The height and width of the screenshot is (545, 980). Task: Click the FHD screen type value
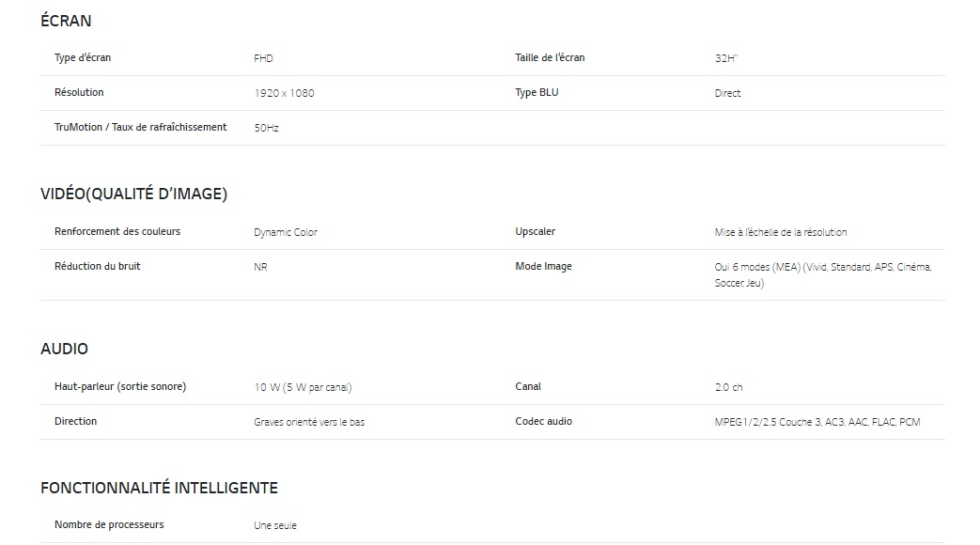(x=263, y=58)
